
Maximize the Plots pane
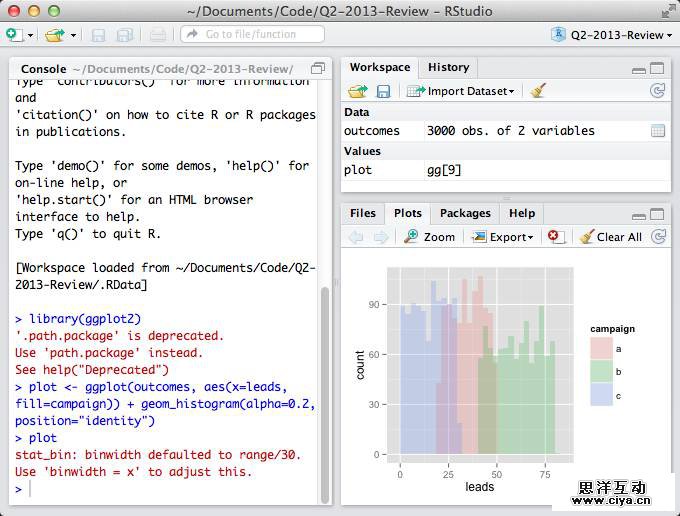pos(657,214)
